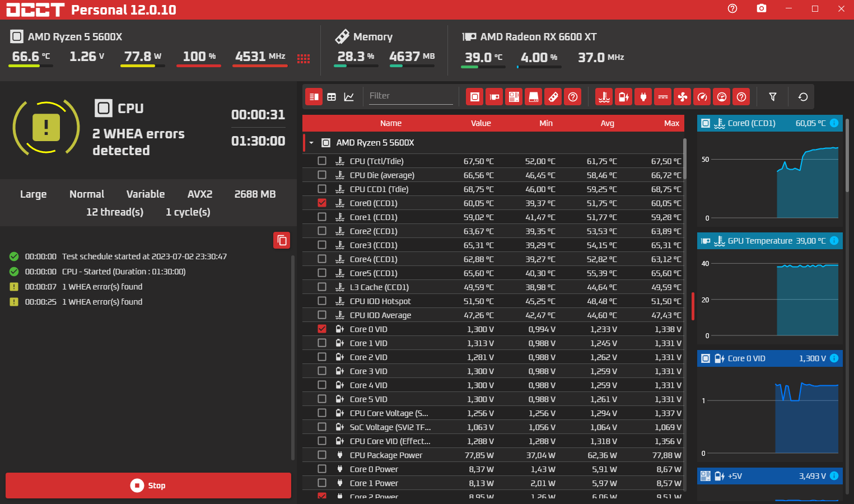Reset sensor min/max statistics
Screen dimensions: 854x504
click(x=803, y=97)
